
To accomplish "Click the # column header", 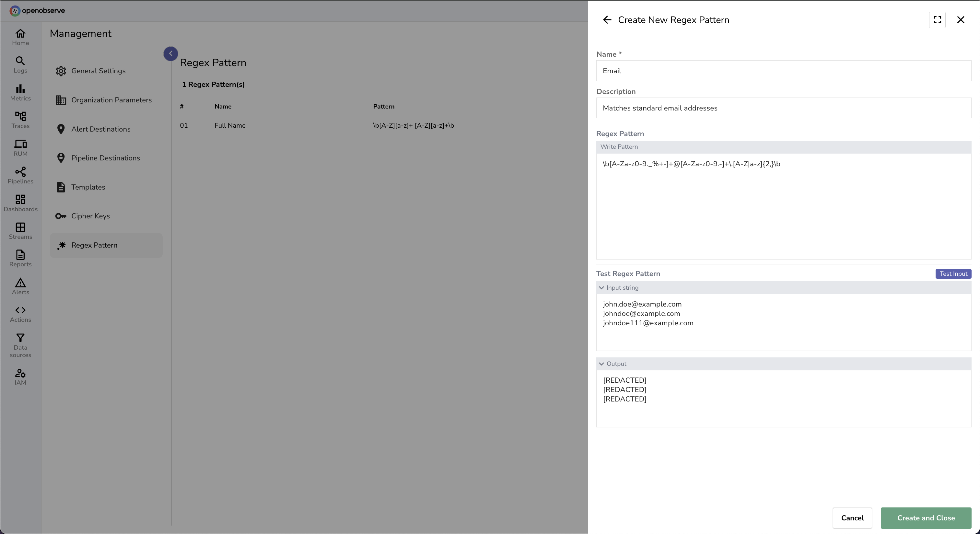I will point(182,107).
